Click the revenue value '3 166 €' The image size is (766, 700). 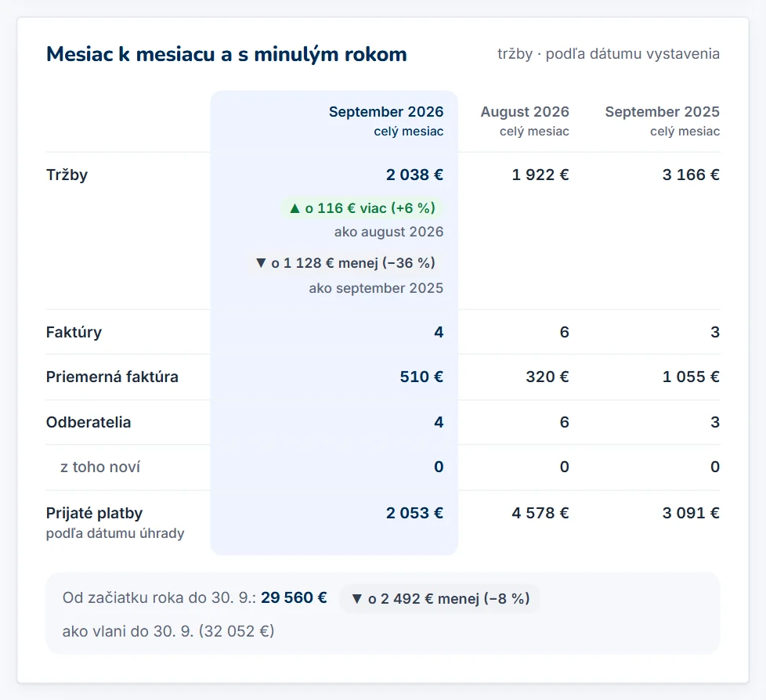click(691, 175)
